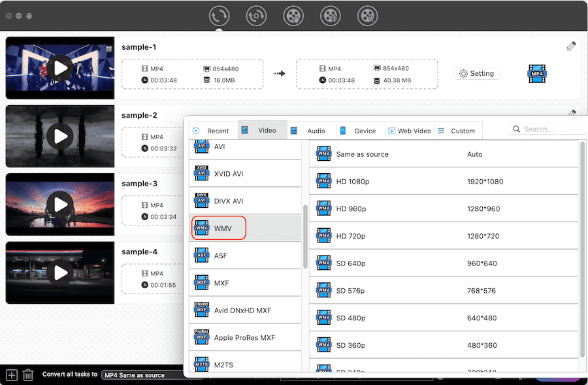Screen dimensions: 588x385
Task: Choose the SD 640p preset
Action: tap(444, 263)
